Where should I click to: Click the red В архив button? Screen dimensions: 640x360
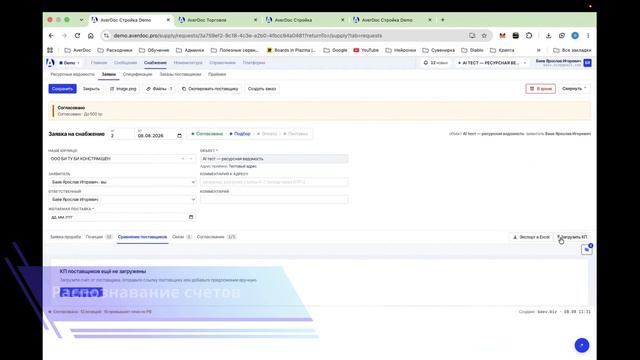(540, 89)
